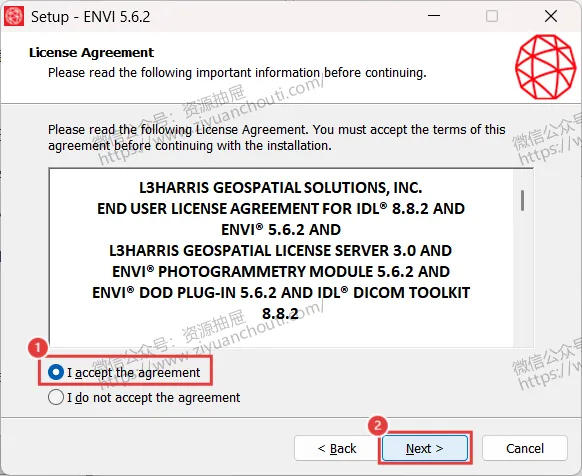Image resolution: width=582 pixels, height=476 pixels.
Task: Select "I accept the agreement" radio button
Action: point(56,372)
